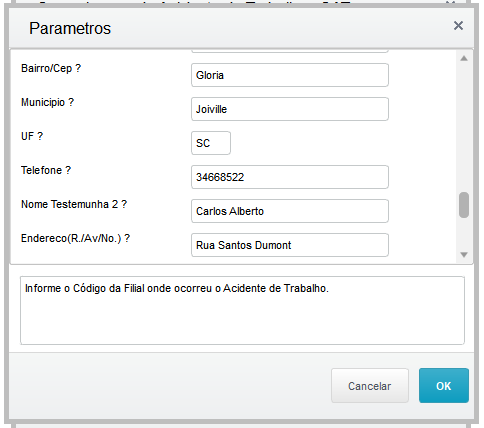Select the Municipio field with Joiville

[290, 109]
